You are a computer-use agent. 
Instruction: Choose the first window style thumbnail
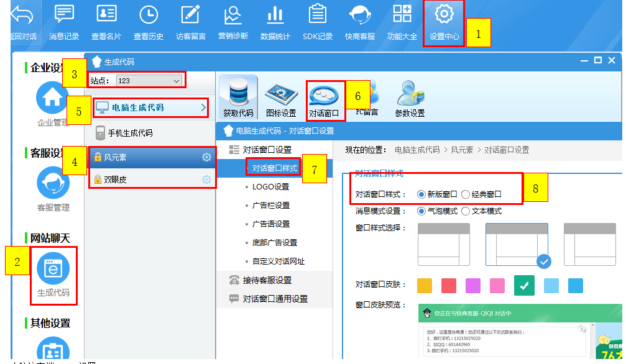[444, 244]
